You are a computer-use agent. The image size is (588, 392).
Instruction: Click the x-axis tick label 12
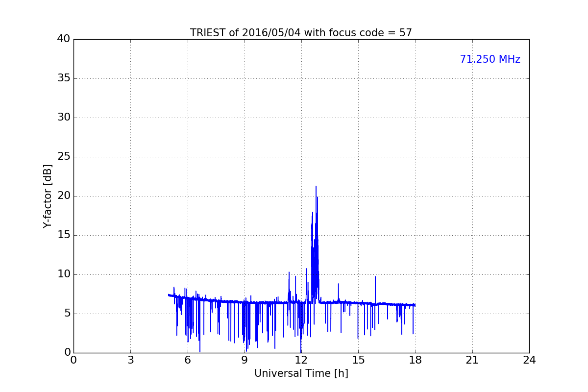pos(301,360)
